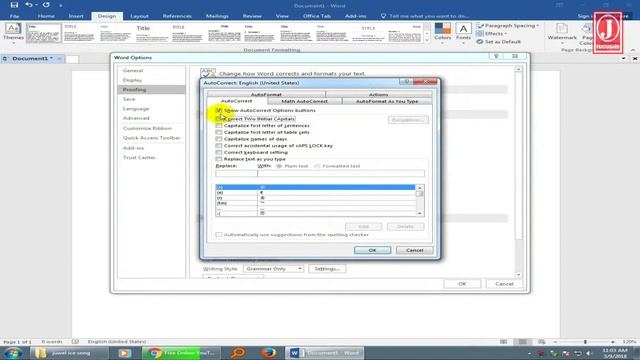Click the Undo arrow icon
This screenshot has height=360, width=640.
click(28, 5)
